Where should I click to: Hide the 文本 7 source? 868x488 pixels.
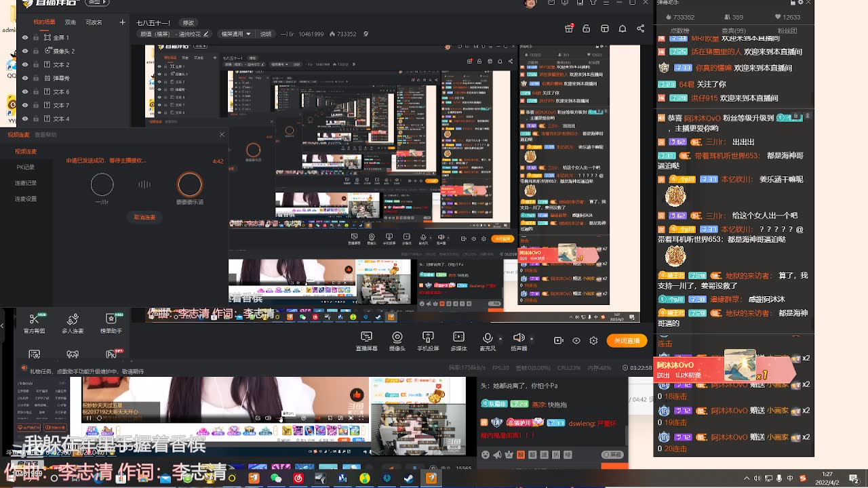click(x=25, y=105)
